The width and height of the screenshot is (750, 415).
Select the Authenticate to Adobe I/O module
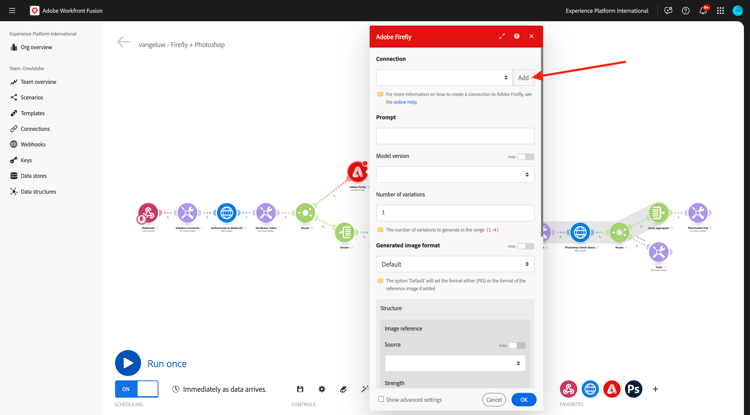coord(226,213)
